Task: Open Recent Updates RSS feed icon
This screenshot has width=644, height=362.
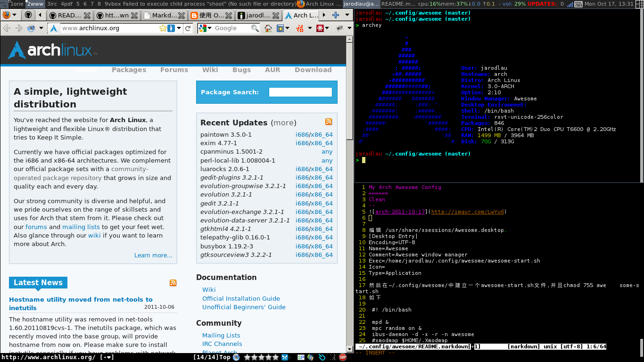Action: click(x=329, y=122)
